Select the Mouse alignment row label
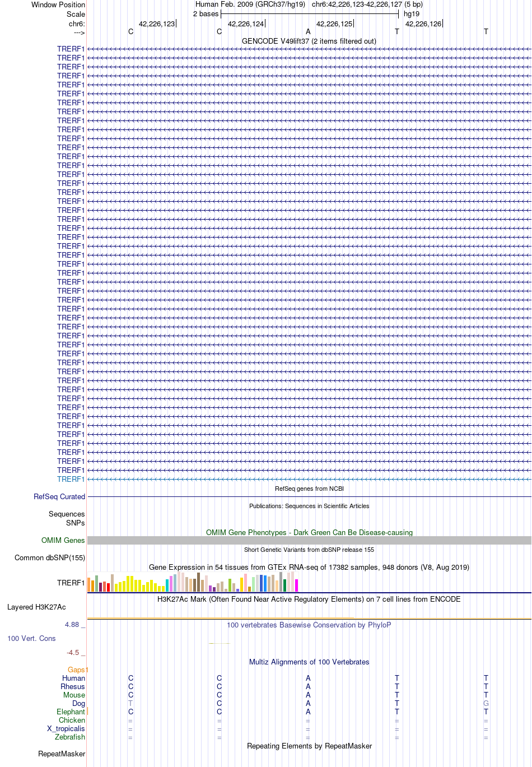Image resolution: width=532 pixels, height=767 pixels. [x=74, y=695]
